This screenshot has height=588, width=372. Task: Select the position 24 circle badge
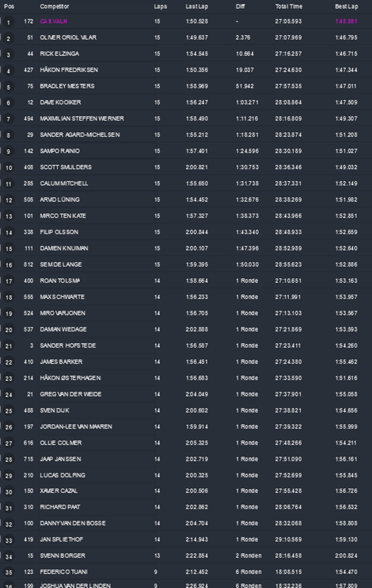(x=8, y=395)
